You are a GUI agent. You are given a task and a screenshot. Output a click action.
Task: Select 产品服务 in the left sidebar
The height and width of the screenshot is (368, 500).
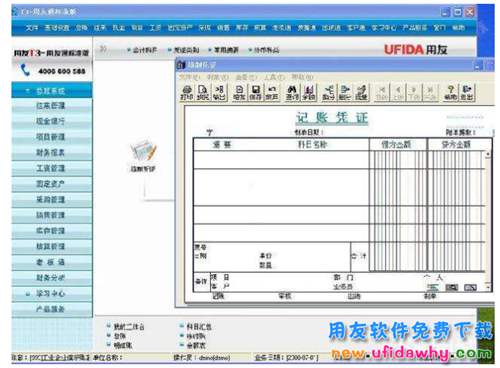pos(52,309)
